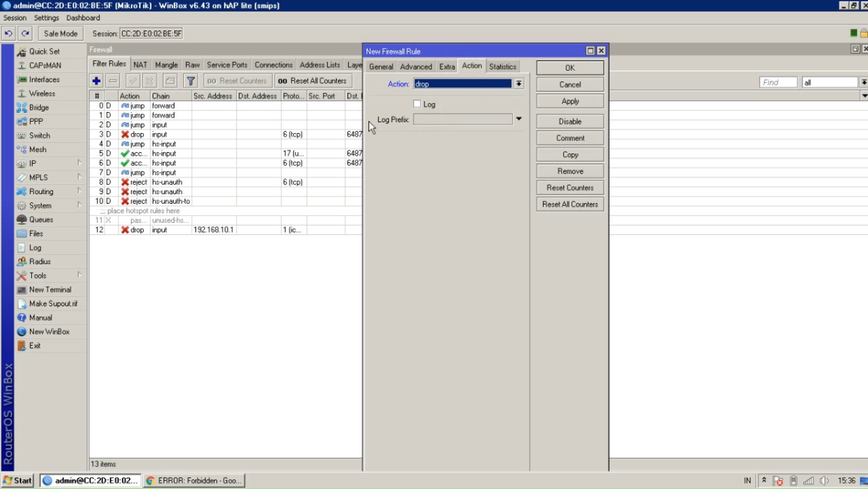
Task: Open the Connections tab
Action: (274, 65)
